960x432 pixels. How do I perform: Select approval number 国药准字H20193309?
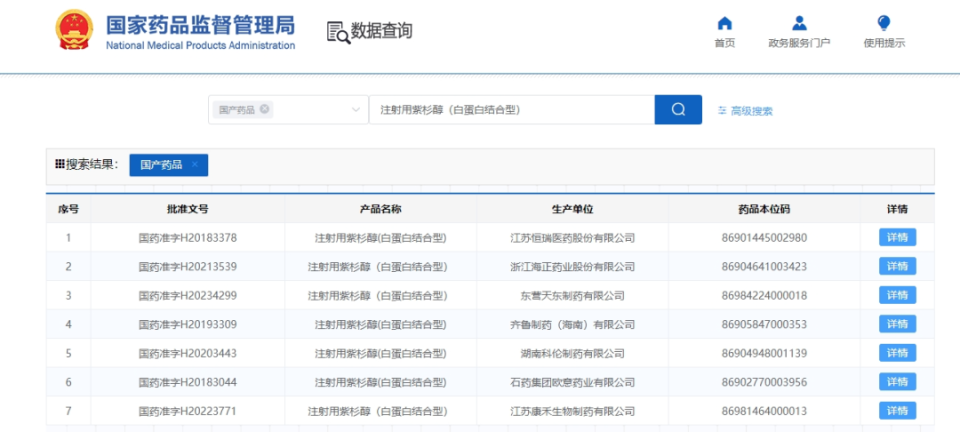pyautogui.click(x=187, y=324)
